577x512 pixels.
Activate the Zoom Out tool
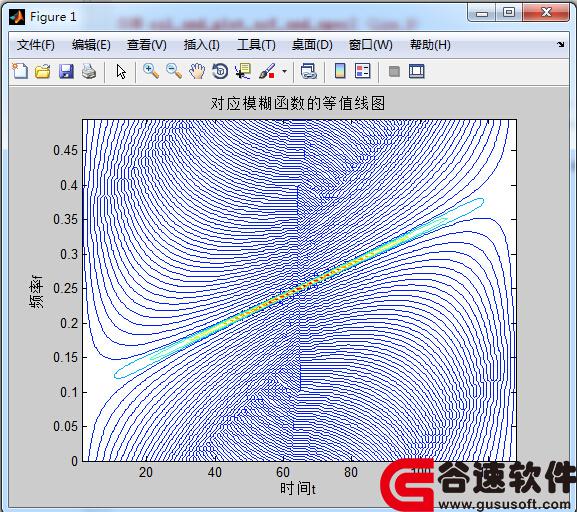tap(174, 71)
